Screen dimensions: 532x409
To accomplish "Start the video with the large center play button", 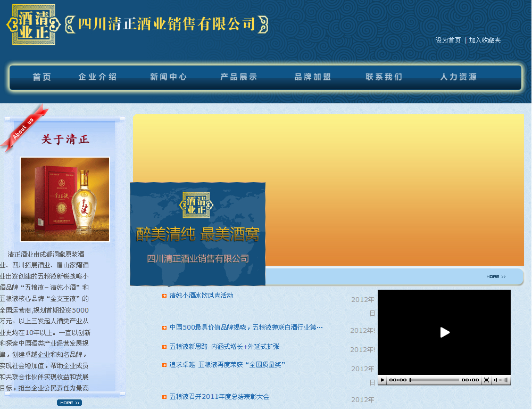I will pyautogui.click(x=444, y=332).
